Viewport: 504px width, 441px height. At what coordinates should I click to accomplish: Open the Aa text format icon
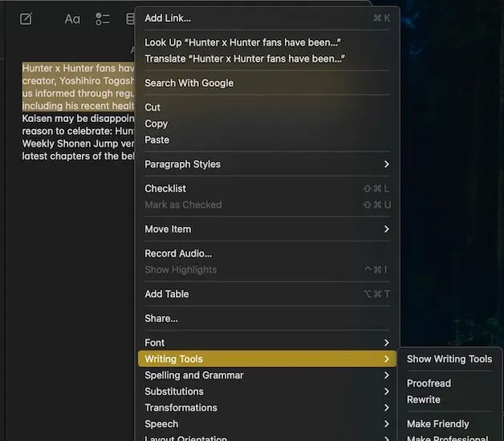pyautogui.click(x=72, y=18)
